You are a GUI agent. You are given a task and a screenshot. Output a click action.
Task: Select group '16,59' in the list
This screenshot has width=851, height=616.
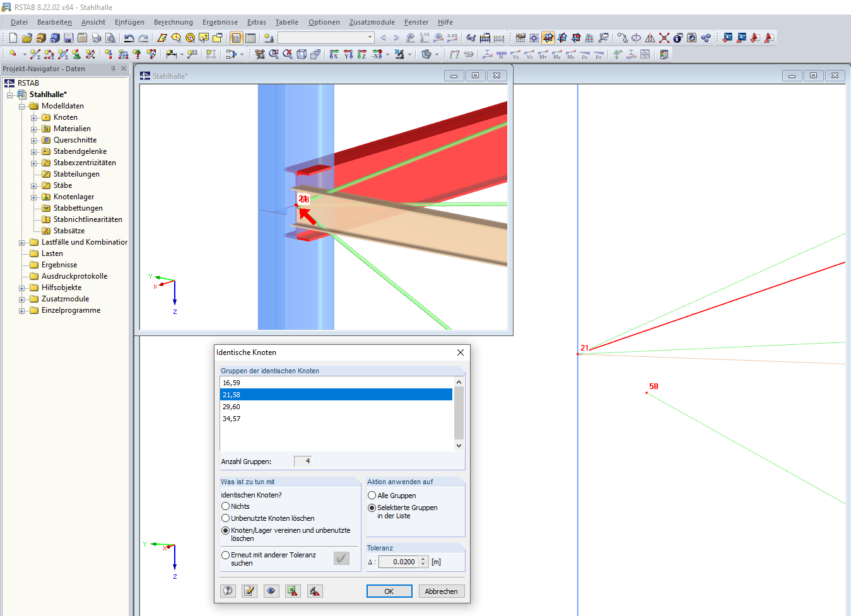pos(336,383)
